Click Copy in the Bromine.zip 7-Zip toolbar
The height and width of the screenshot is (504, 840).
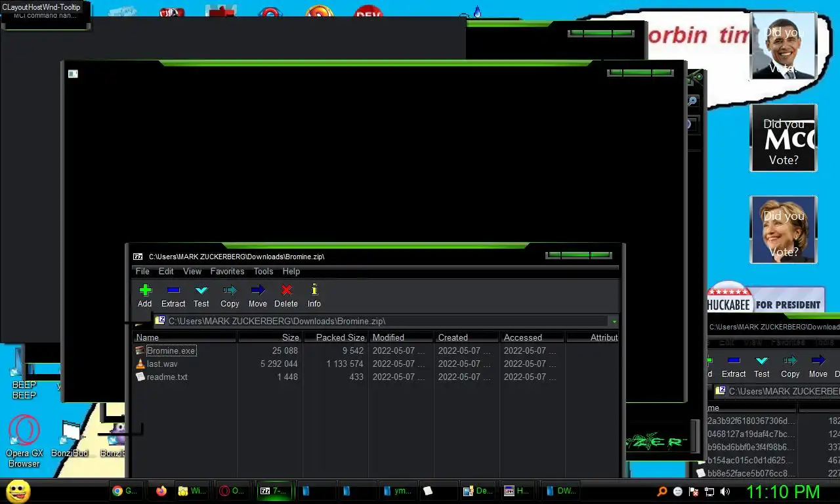coord(230,295)
